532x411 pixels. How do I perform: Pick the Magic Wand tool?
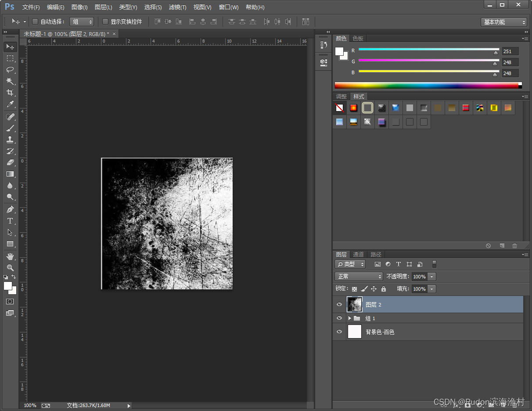coord(10,81)
